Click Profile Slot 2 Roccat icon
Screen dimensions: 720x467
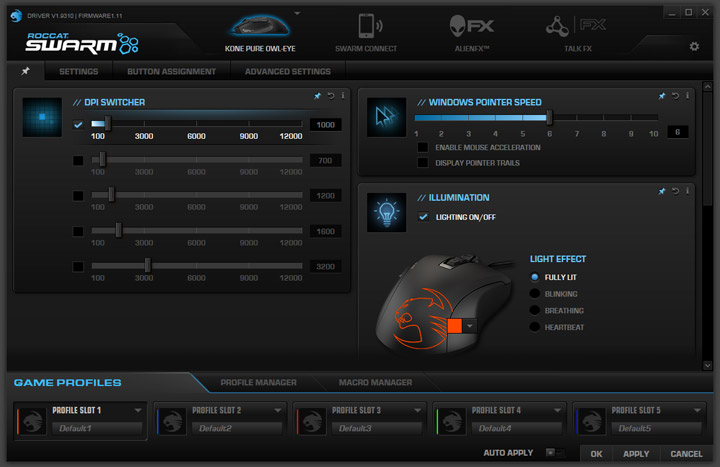point(172,421)
